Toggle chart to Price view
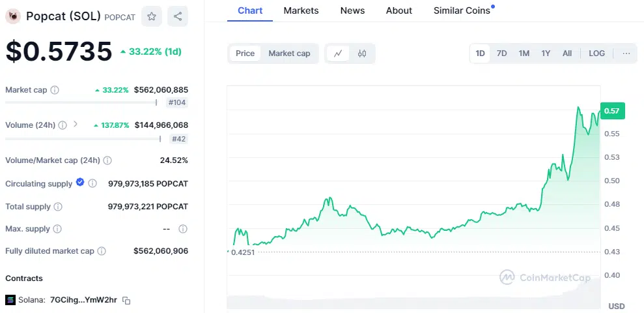 [x=245, y=53]
